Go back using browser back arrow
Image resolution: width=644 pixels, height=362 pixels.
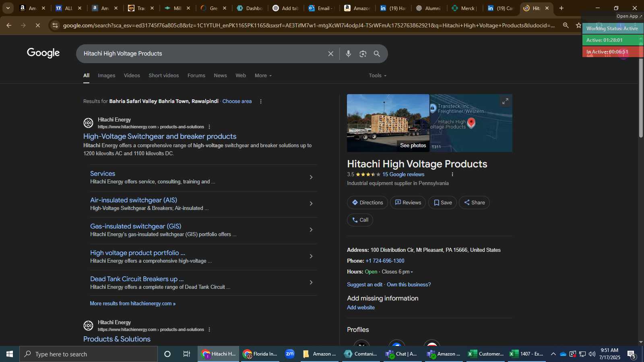[x=9, y=25]
